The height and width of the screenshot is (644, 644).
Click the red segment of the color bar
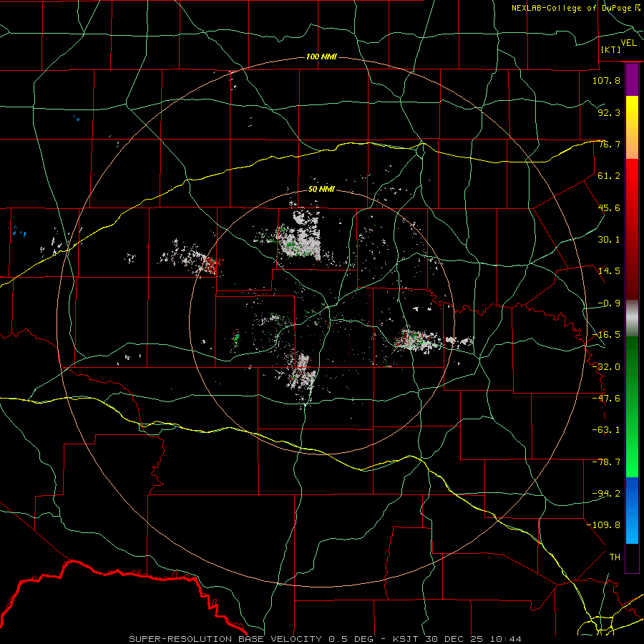(632, 229)
